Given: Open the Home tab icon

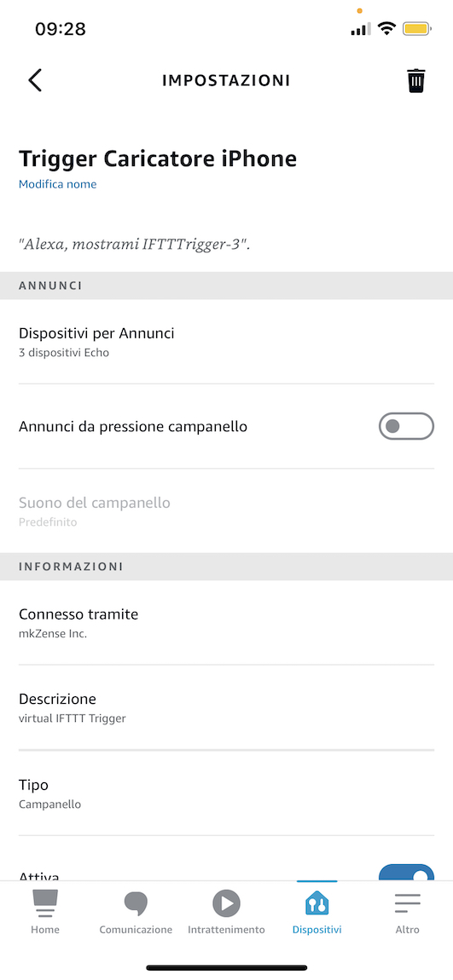Looking at the screenshot, I should [x=45, y=903].
